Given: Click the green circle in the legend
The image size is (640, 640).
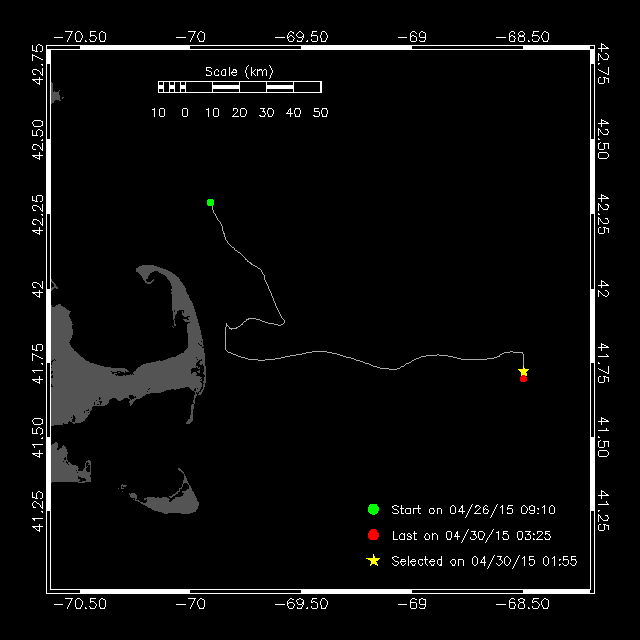Looking at the screenshot, I should tap(373, 509).
